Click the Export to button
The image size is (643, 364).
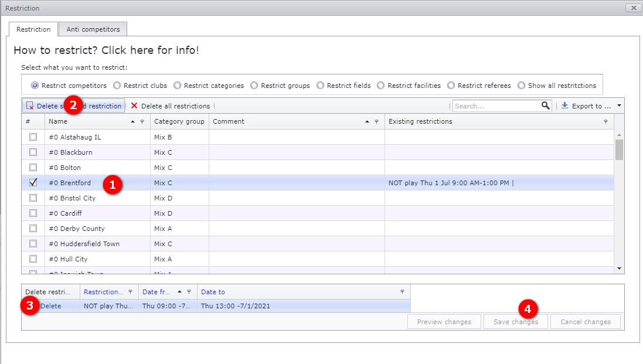pos(586,106)
